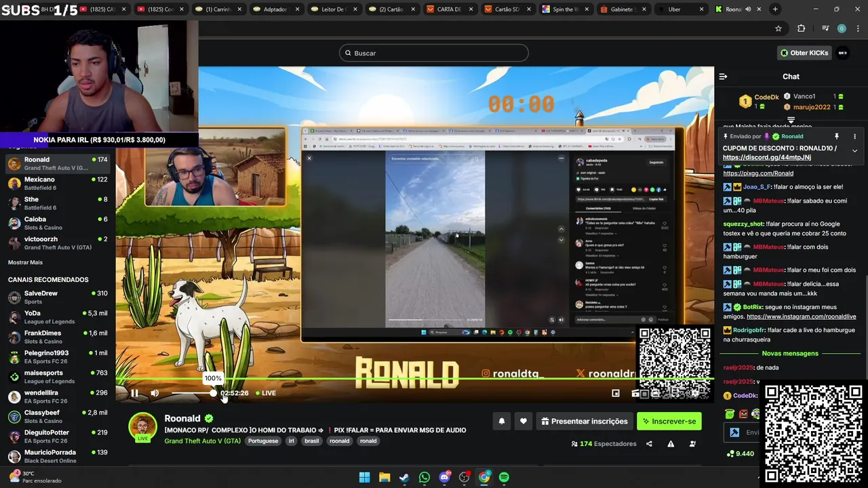Image resolution: width=868 pixels, height=488 pixels.
Task: Click the Obter KICKs button
Action: click(x=804, y=53)
